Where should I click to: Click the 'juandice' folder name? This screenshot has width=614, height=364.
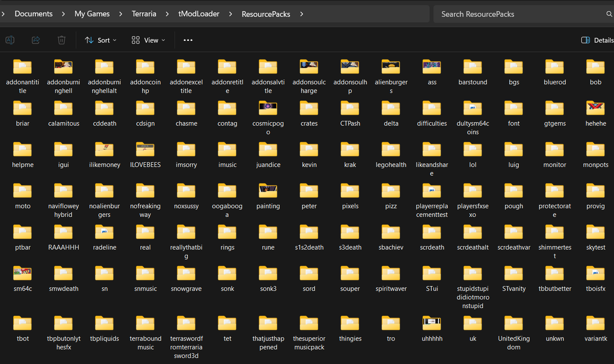pyautogui.click(x=268, y=165)
